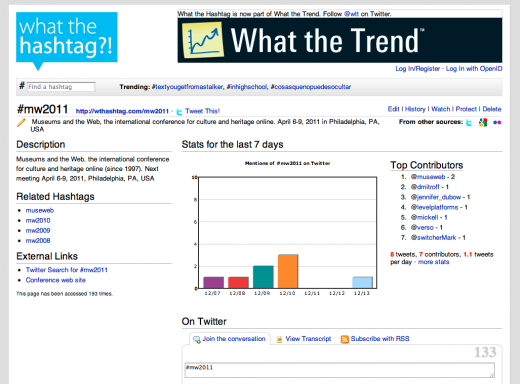Open the Conference web site link

tap(56, 280)
